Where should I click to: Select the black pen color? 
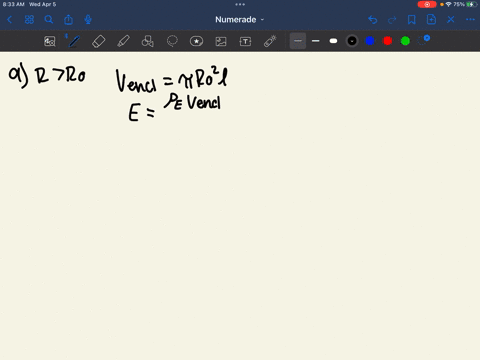(352, 41)
